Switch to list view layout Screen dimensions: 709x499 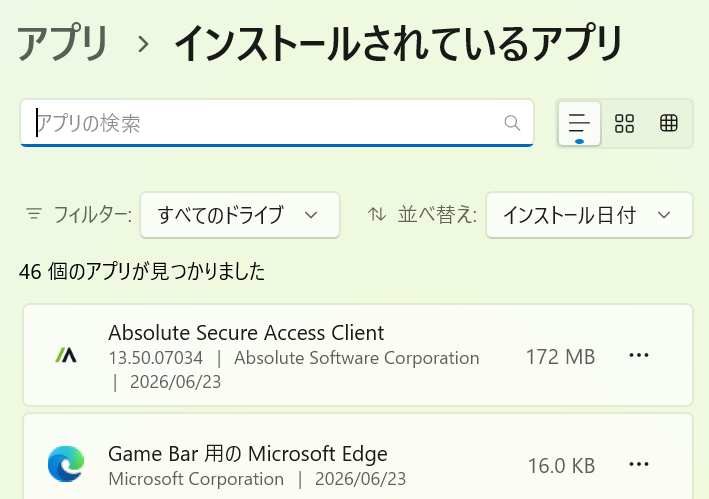coord(579,123)
